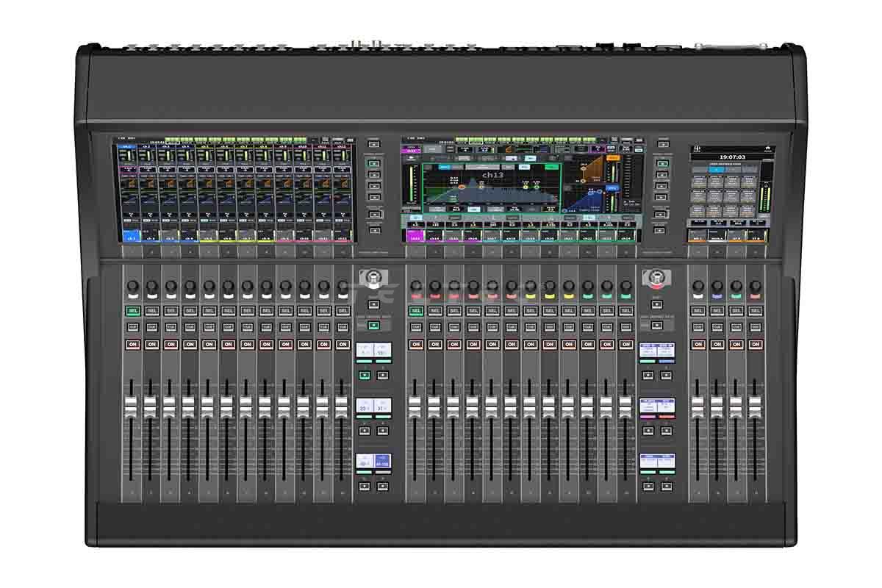Screen dimensions: 882x588
Task: Tap the blue highlighted key on the right screen
Action: (717, 170)
